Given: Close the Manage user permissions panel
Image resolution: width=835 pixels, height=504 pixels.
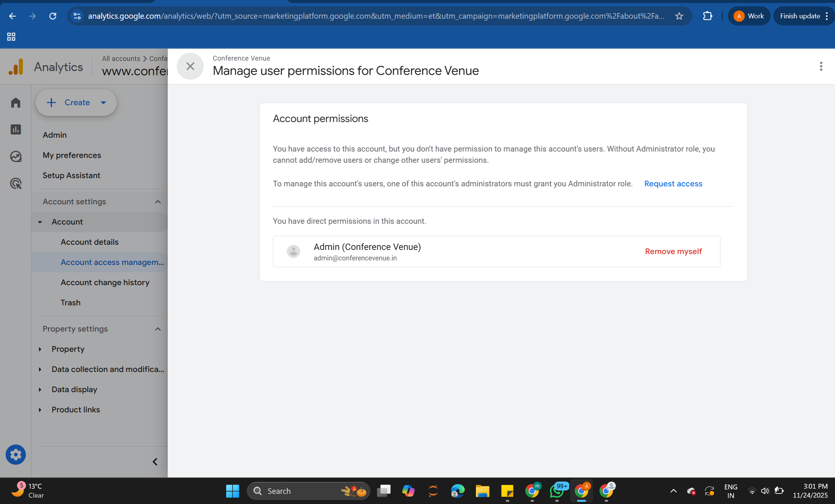Looking at the screenshot, I should pyautogui.click(x=190, y=66).
